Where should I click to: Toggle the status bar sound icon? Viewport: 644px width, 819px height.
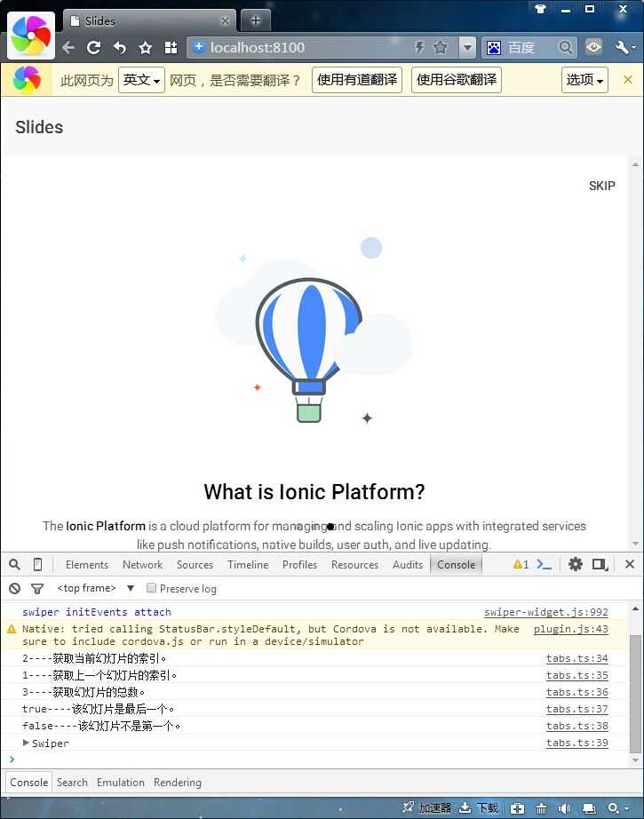564,808
